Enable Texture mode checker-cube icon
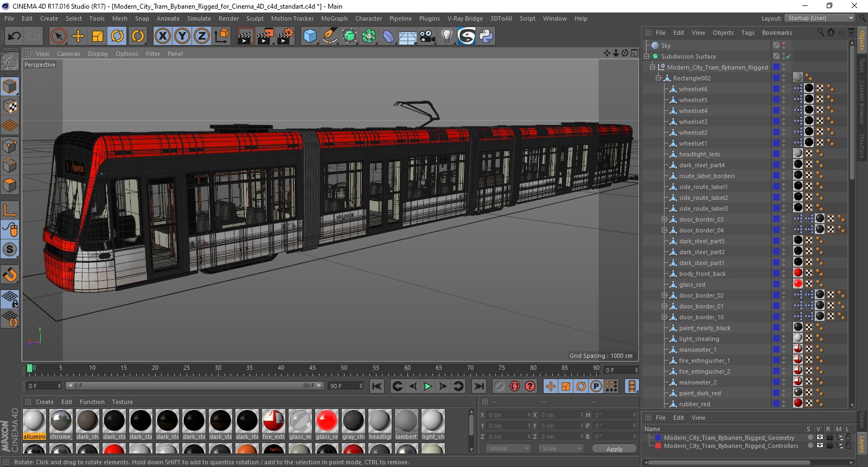868x467 pixels. tap(10, 106)
